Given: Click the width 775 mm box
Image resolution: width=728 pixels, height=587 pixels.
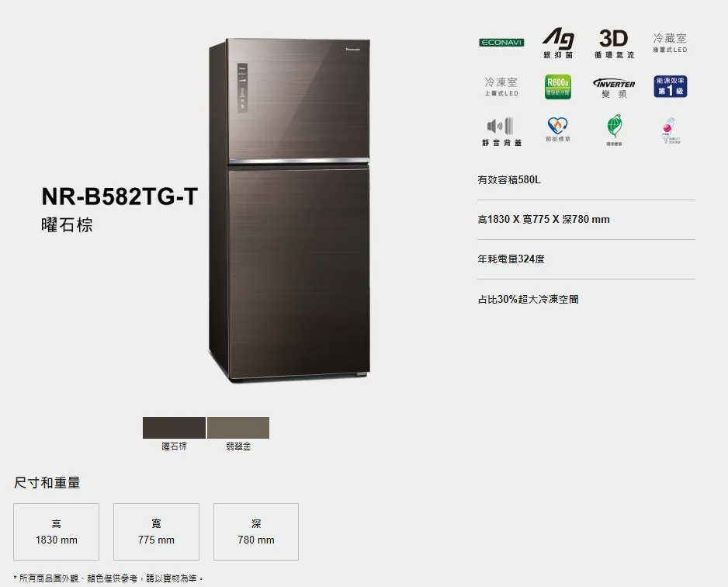Looking at the screenshot, I should point(156,532).
